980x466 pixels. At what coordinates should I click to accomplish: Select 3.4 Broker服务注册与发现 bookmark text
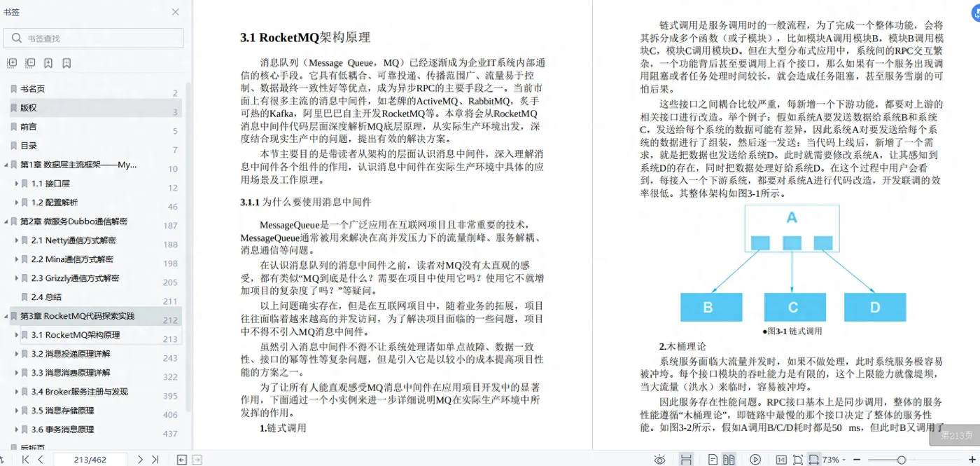[80, 392]
